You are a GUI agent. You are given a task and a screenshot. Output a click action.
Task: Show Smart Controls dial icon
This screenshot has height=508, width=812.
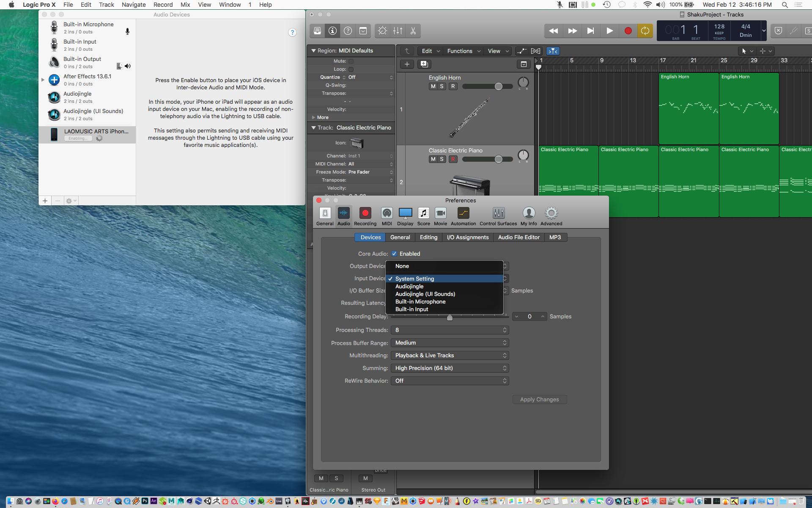[x=382, y=30]
